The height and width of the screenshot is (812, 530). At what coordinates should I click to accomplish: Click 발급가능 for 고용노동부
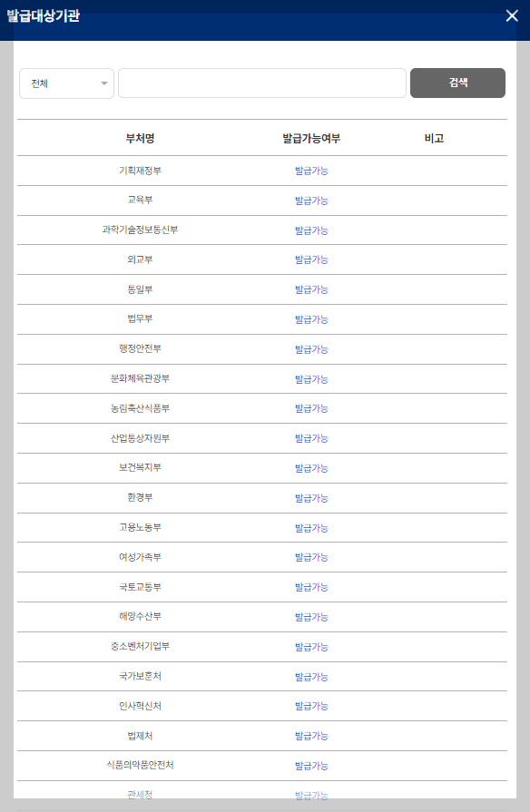[x=310, y=527]
